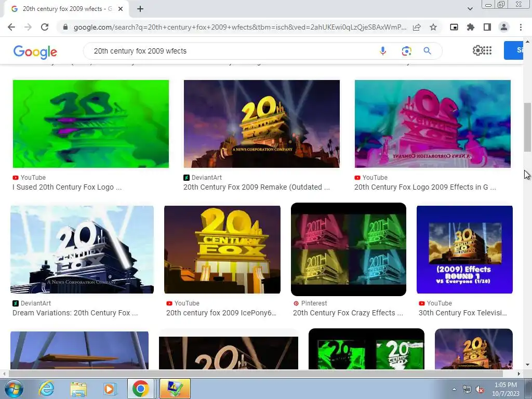
Task: Open '20th Century Fox Logo 2009 Effects in G' link
Action: (425, 187)
